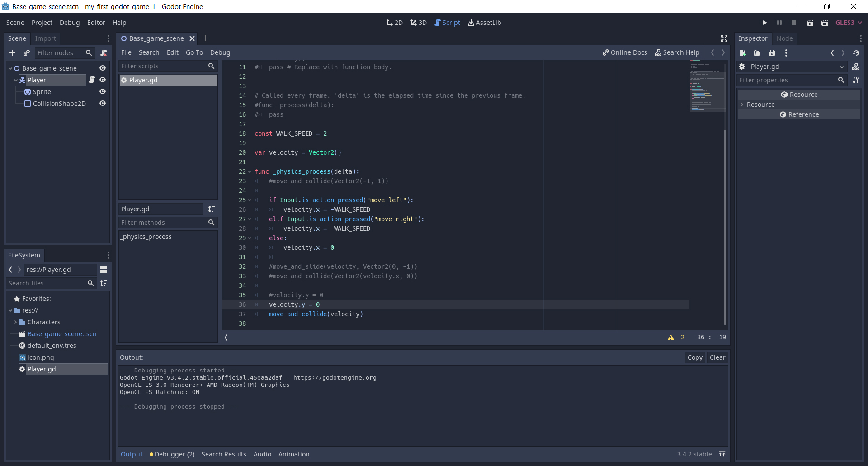Click the code minimap overview

coord(707,86)
